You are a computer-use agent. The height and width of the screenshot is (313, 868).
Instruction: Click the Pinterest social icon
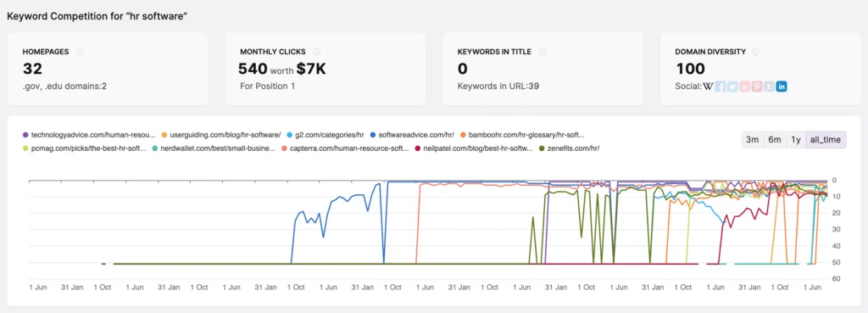(x=757, y=87)
